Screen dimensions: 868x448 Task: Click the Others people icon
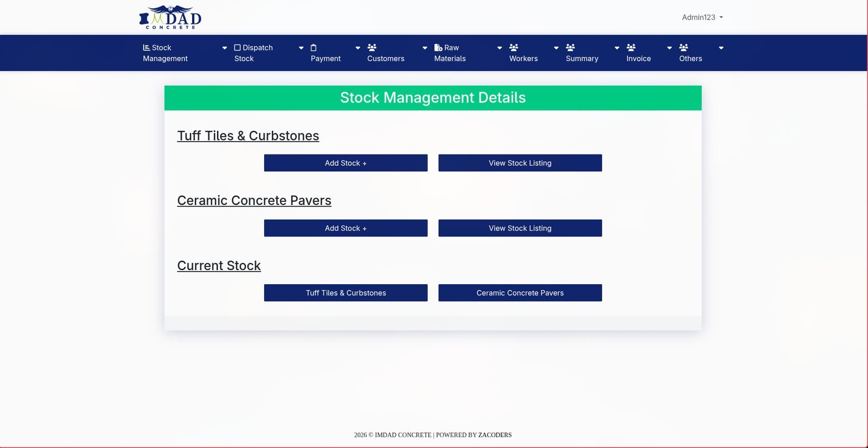point(684,48)
